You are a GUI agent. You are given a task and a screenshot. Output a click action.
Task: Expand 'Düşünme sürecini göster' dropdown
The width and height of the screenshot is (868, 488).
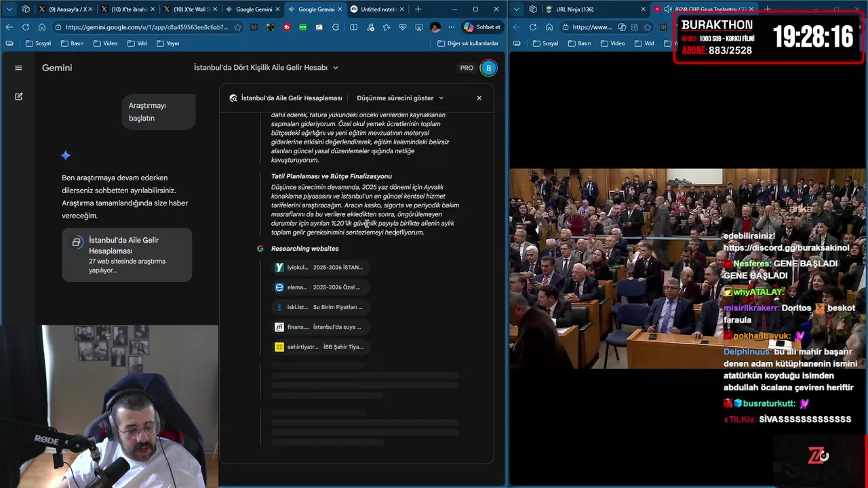400,98
